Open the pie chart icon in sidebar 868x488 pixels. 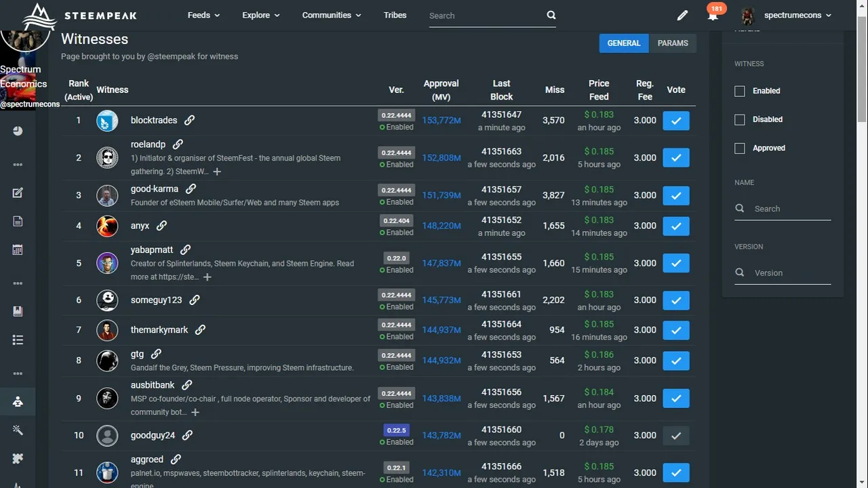pyautogui.click(x=18, y=131)
